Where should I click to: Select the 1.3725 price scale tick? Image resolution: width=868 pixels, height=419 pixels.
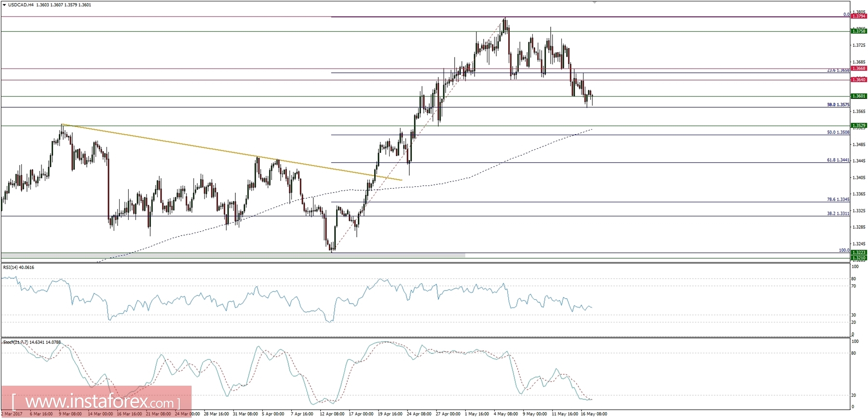pyautogui.click(x=859, y=45)
